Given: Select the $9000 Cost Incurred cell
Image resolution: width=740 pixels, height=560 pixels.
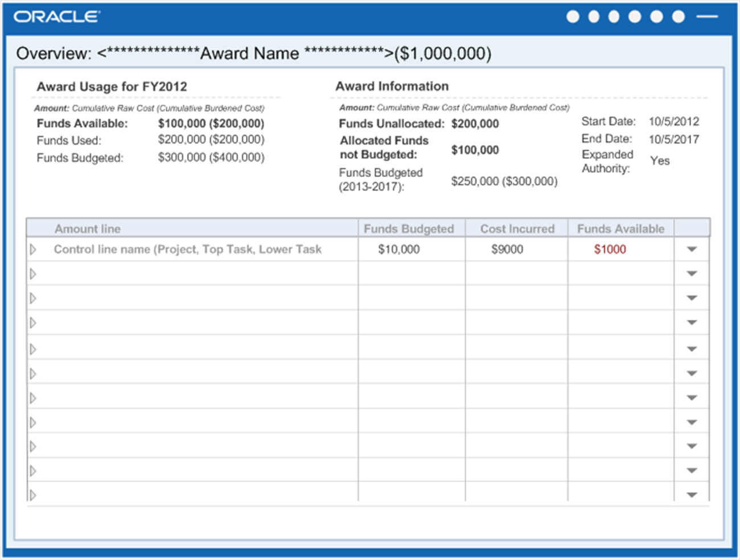Looking at the screenshot, I should click(x=507, y=249).
